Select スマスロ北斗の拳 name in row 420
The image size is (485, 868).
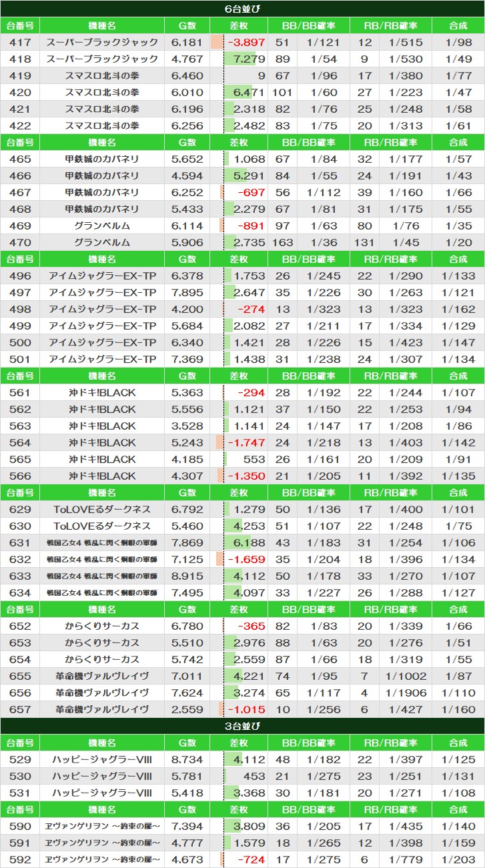[x=102, y=92]
